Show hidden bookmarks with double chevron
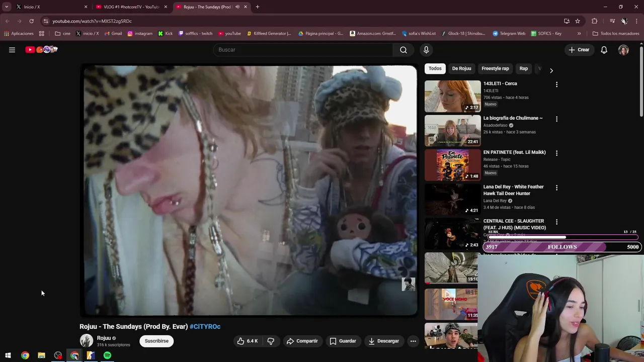 click(x=579, y=34)
